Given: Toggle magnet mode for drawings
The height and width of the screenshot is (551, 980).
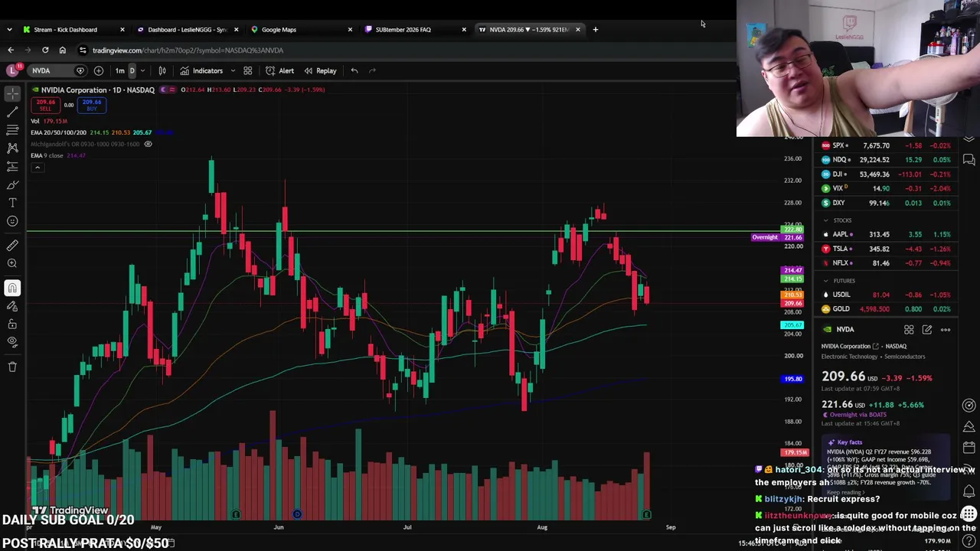Looking at the screenshot, I should 12,288.
